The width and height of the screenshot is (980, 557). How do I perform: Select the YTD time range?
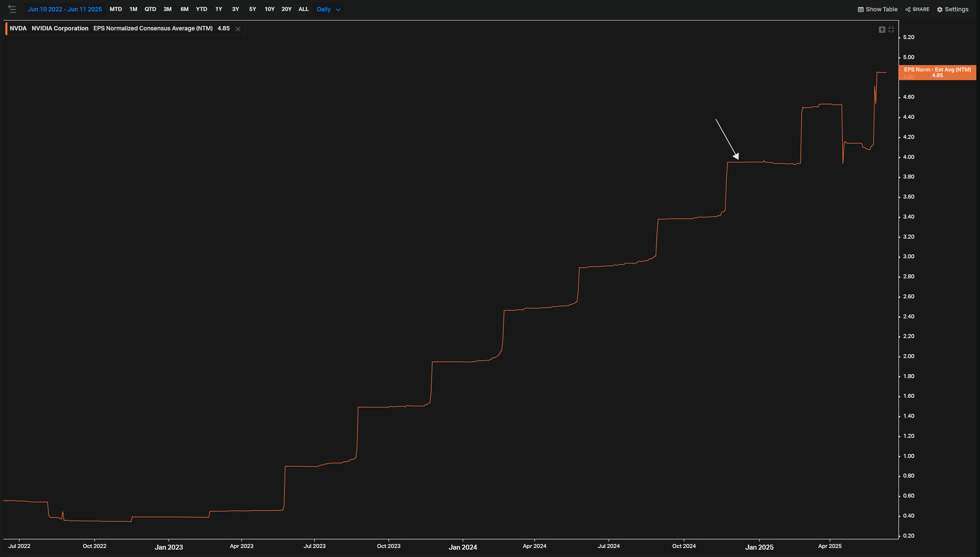point(201,9)
